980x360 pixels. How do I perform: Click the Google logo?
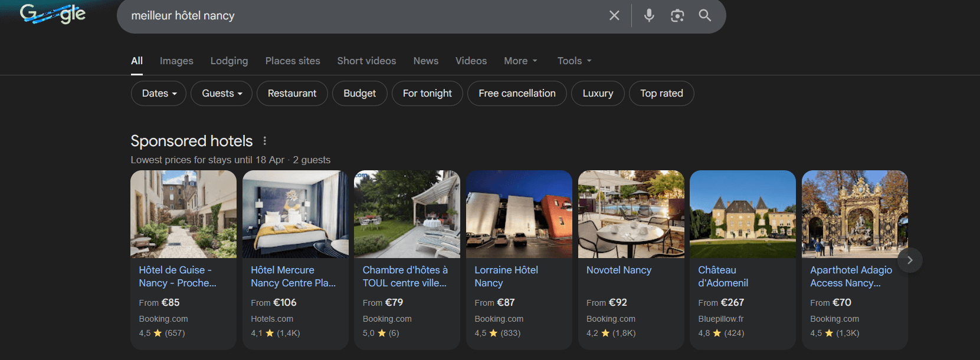(53, 13)
